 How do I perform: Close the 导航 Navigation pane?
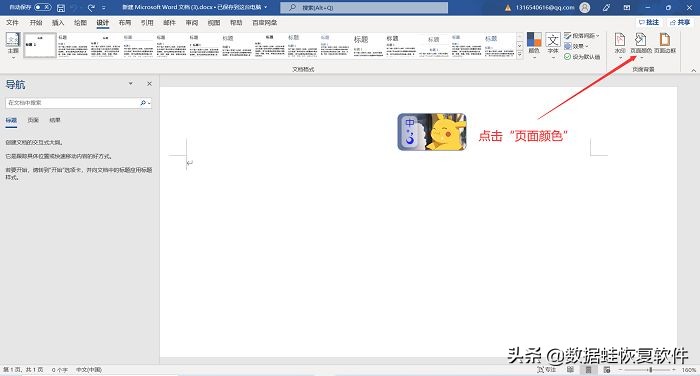pos(149,84)
